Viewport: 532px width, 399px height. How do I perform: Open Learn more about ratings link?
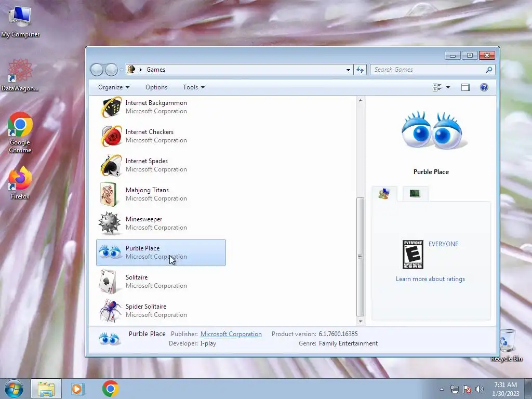click(x=430, y=279)
